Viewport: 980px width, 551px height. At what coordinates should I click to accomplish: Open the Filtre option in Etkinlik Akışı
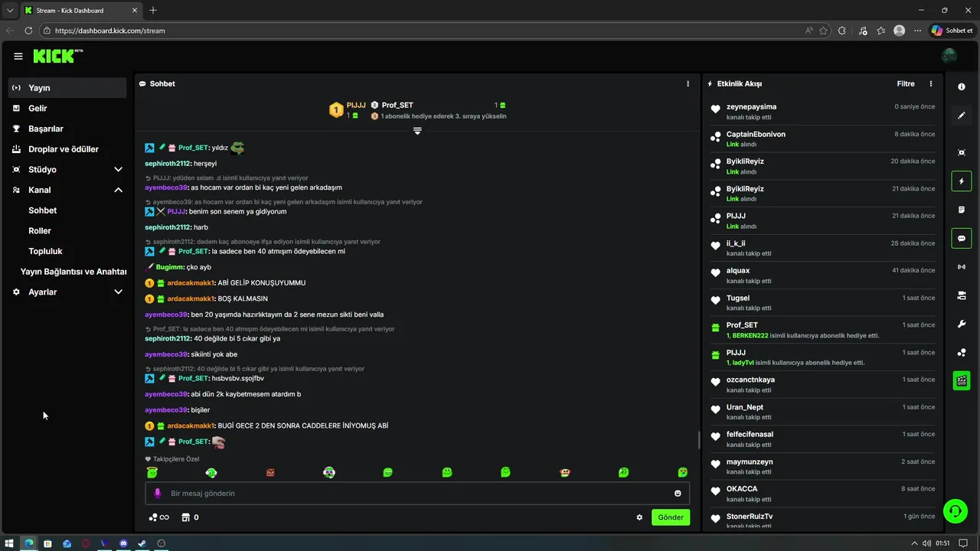[906, 83]
